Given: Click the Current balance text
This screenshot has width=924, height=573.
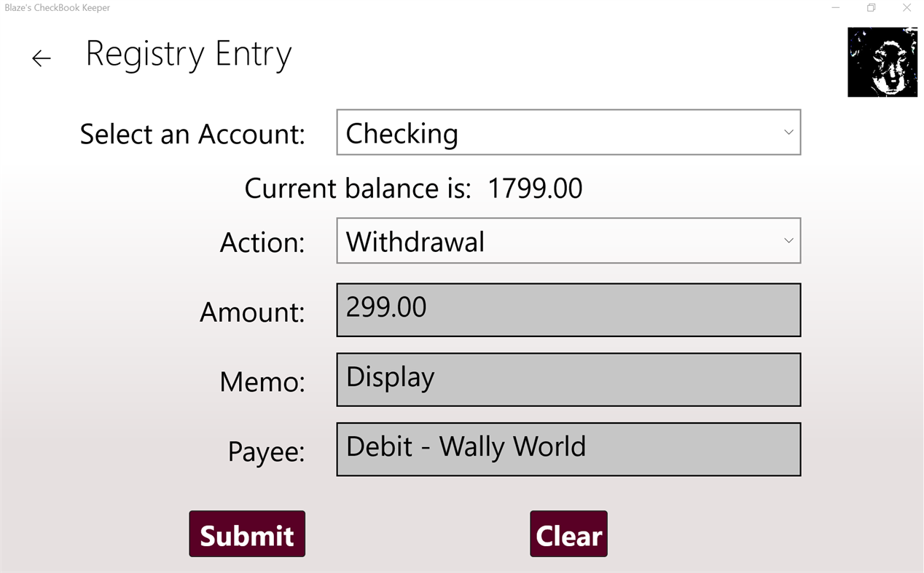Looking at the screenshot, I should 413,188.
